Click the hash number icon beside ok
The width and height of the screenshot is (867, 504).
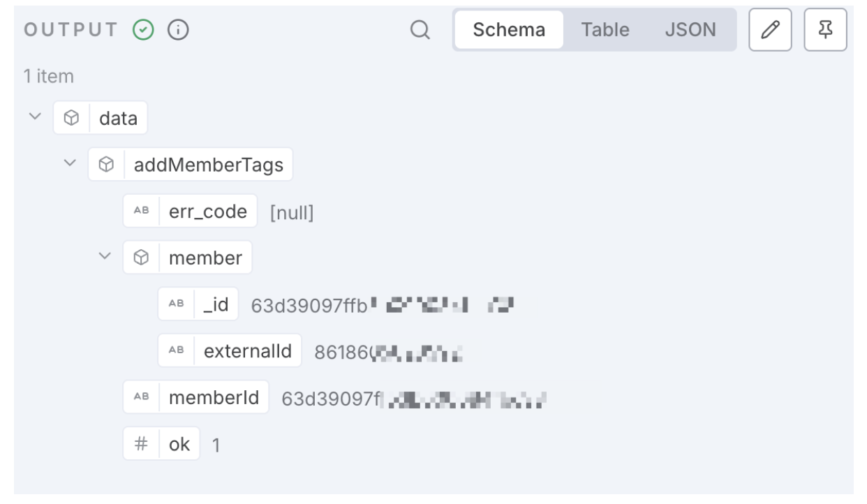[141, 444]
